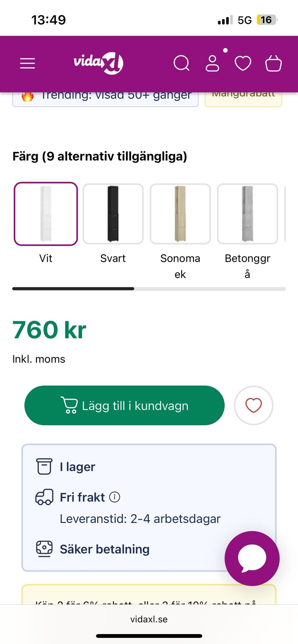298x644 pixels.
Task: Open the user account icon
Action: (x=212, y=64)
